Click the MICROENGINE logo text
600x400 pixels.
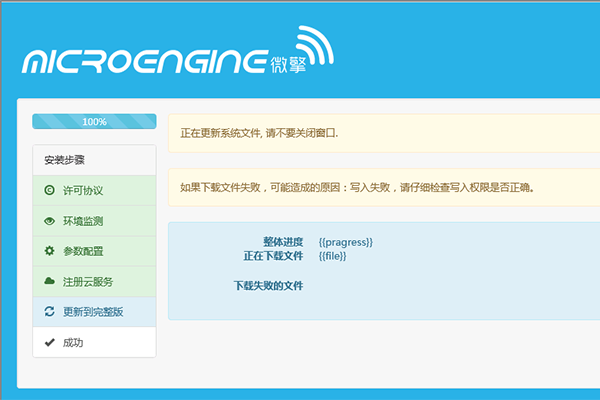coord(144,62)
